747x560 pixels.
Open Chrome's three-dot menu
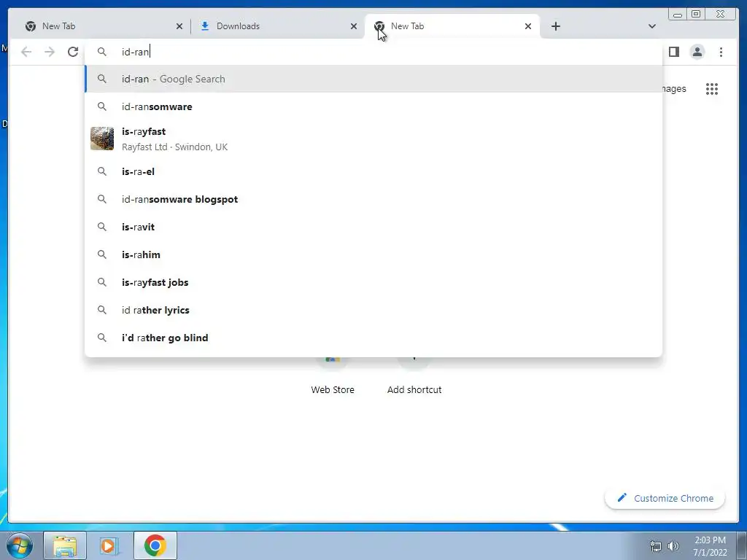tap(721, 52)
